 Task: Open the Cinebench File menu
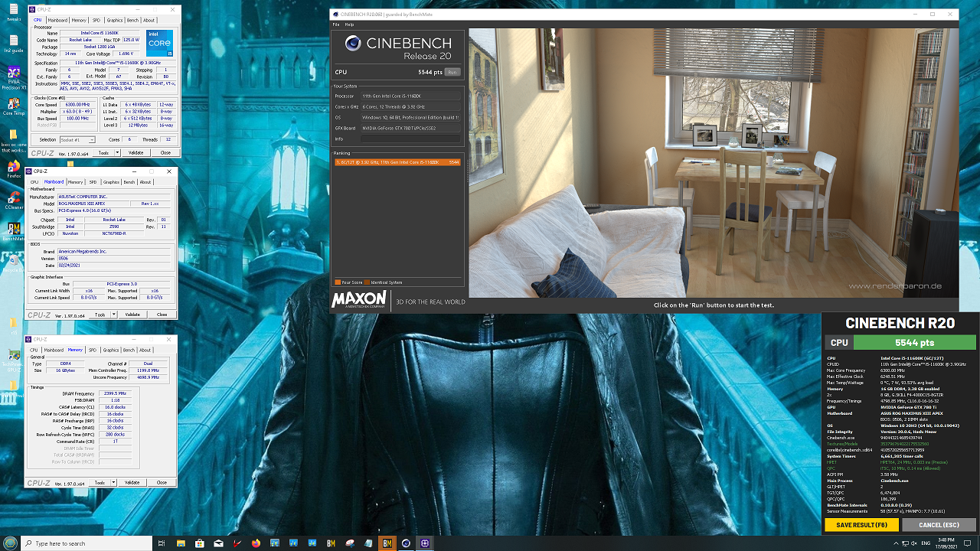coord(335,24)
